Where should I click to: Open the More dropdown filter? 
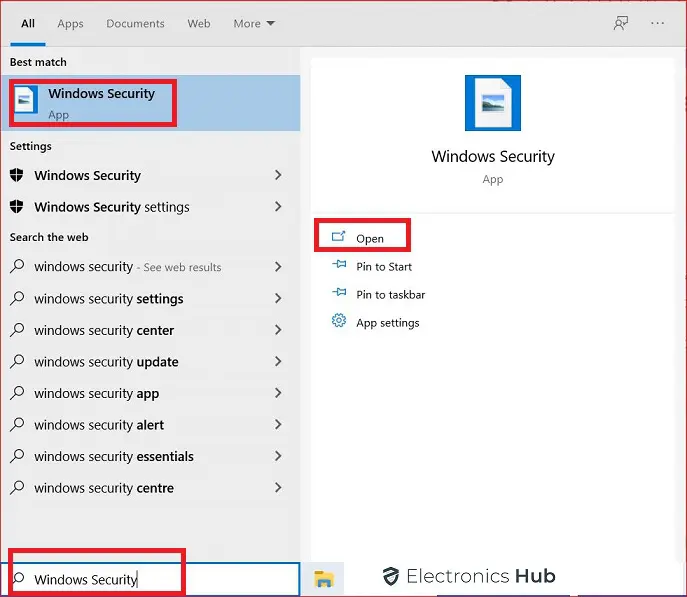pyautogui.click(x=254, y=24)
